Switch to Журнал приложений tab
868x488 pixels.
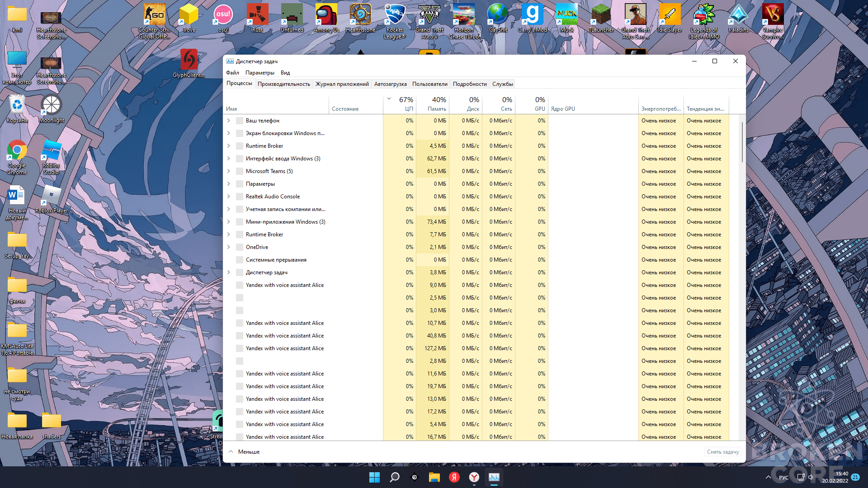click(x=342, y=84)
